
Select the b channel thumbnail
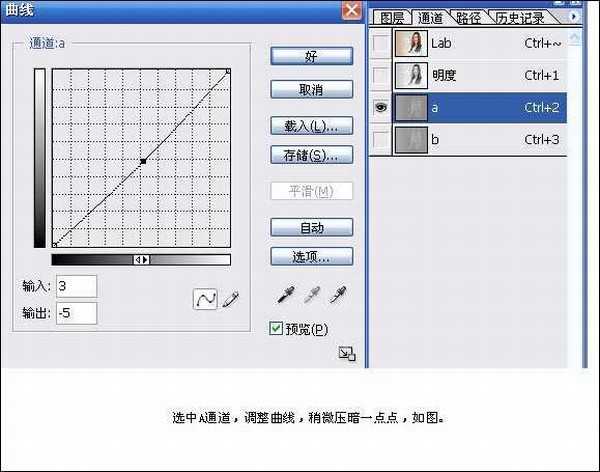410,140
